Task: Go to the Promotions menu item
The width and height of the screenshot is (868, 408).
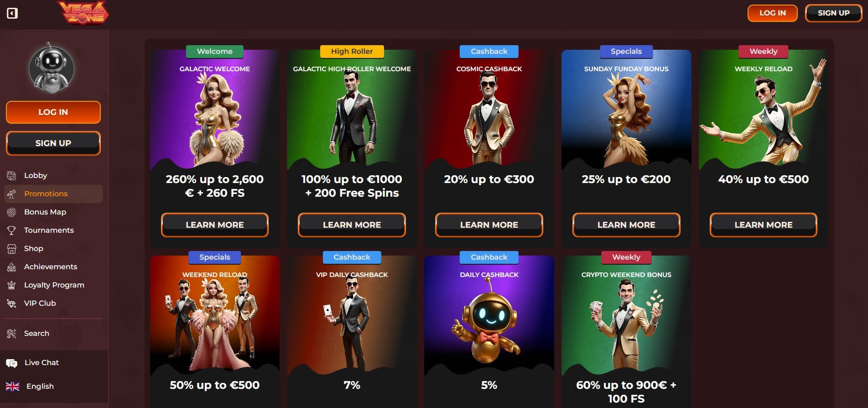Action: (53, 194)
